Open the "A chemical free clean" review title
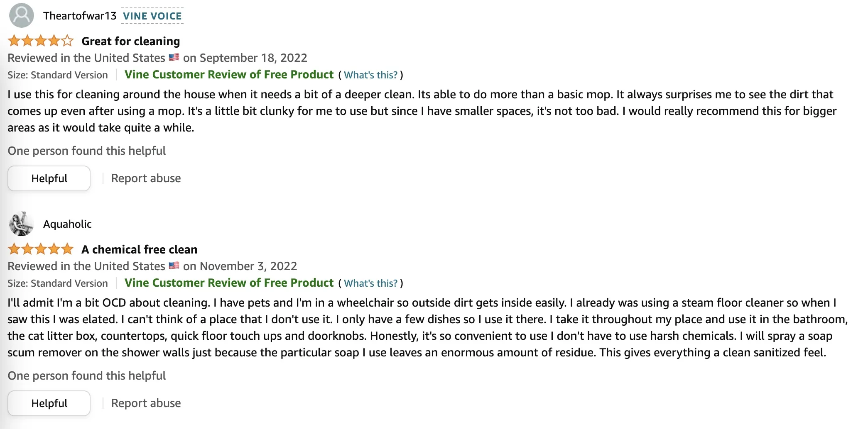Viewport: 868px width, 429px height. tap(140, 249)
